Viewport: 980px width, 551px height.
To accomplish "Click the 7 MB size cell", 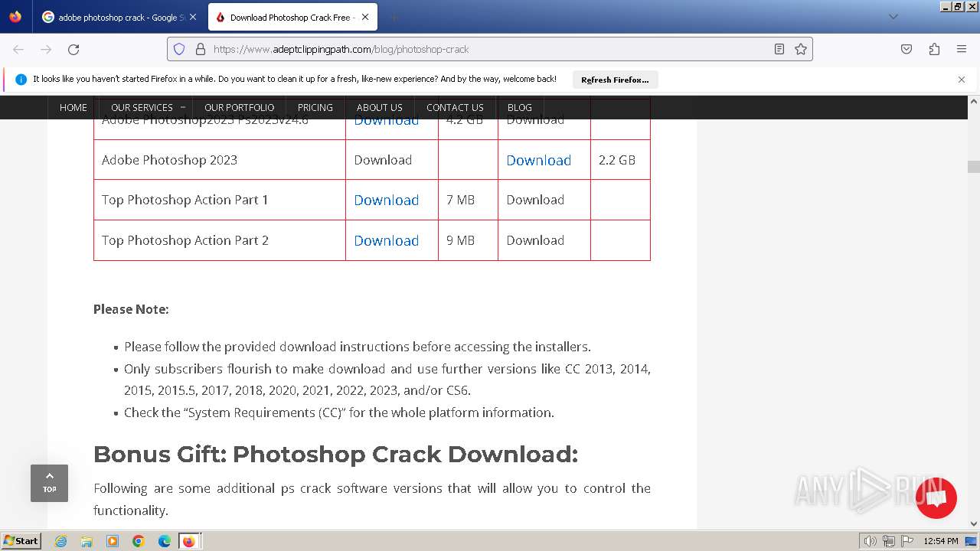I will (x=468, y=200).
